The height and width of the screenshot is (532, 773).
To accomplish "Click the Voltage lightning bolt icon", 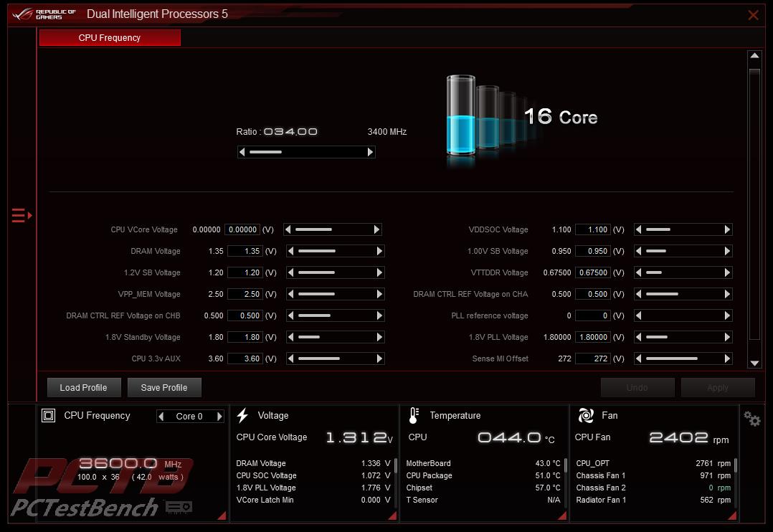I will (242, 416).
